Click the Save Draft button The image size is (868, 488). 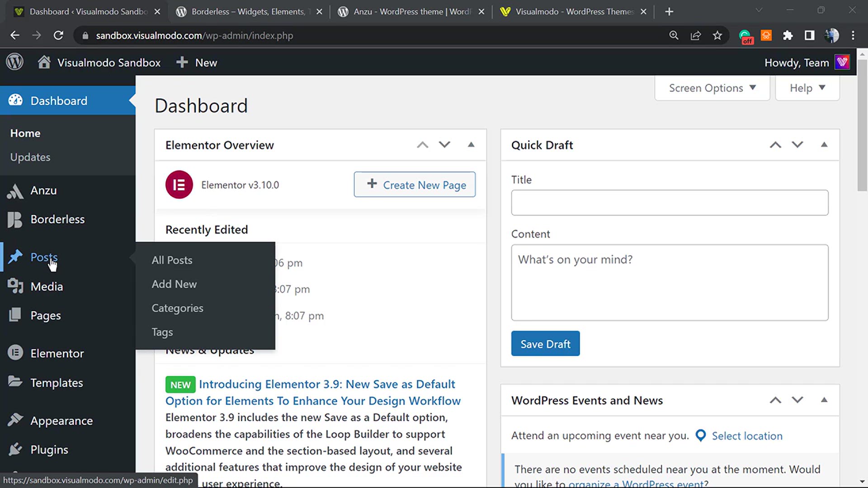pyautogui.click(x=545, y=344)
